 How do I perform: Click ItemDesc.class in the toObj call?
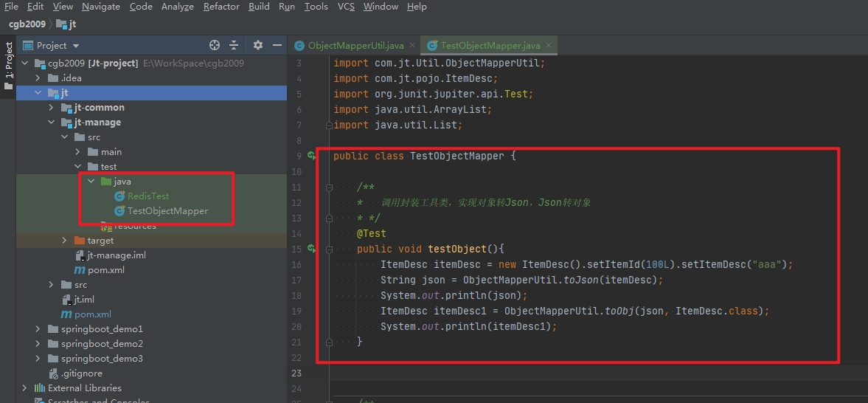point(718,311)
